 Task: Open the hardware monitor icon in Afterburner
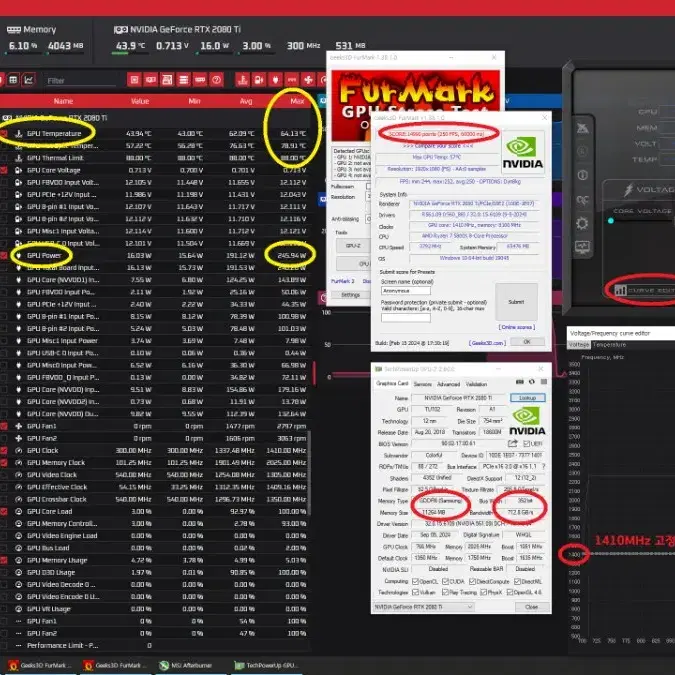point(582,247)
